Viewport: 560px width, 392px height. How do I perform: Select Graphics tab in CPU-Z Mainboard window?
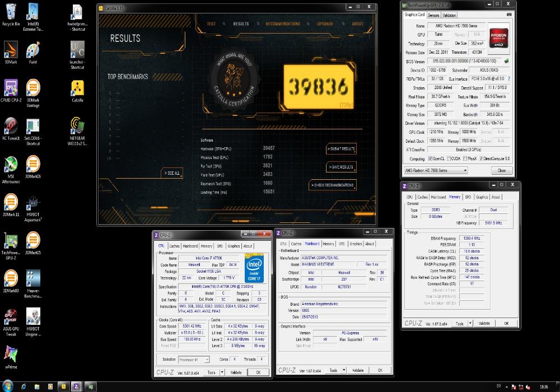pyautogui.click(x=356, y=244)
